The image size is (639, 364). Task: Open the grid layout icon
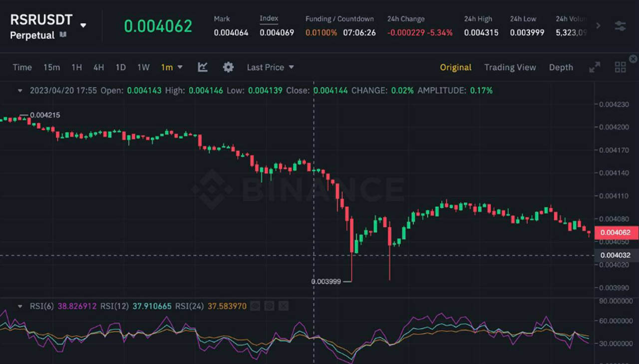point(620,66)
